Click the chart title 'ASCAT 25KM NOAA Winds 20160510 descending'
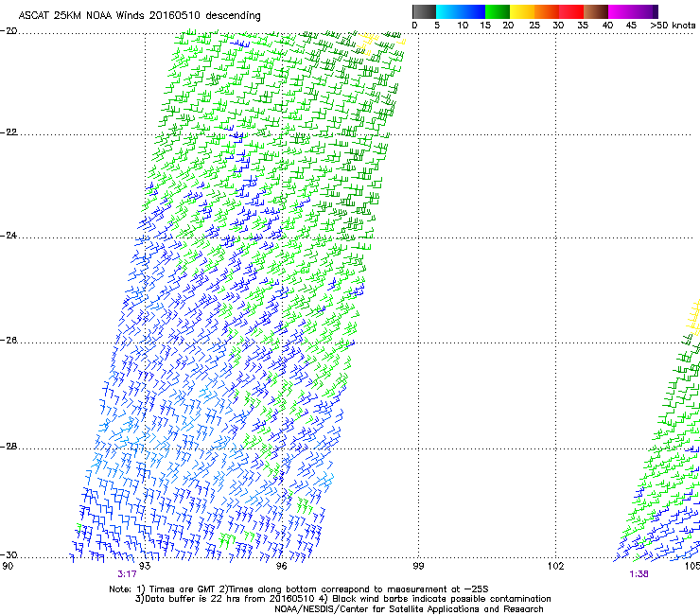 [x=139, y=16]
